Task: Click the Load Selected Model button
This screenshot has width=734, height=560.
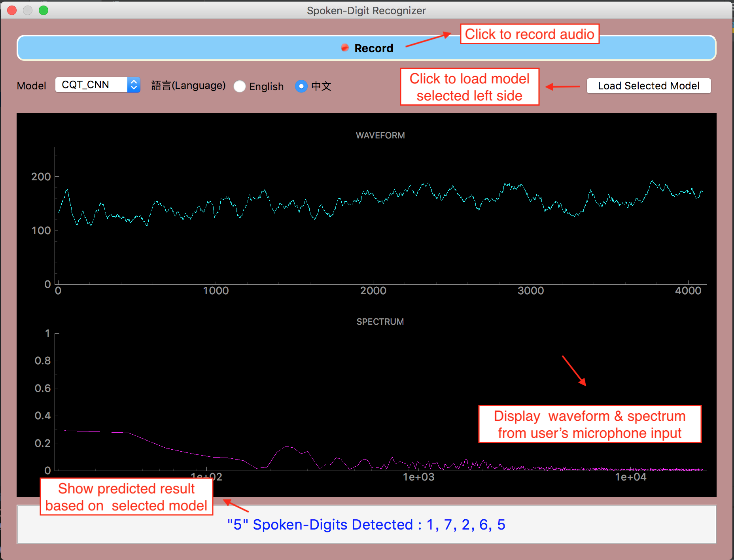Action: click(649, 86)
